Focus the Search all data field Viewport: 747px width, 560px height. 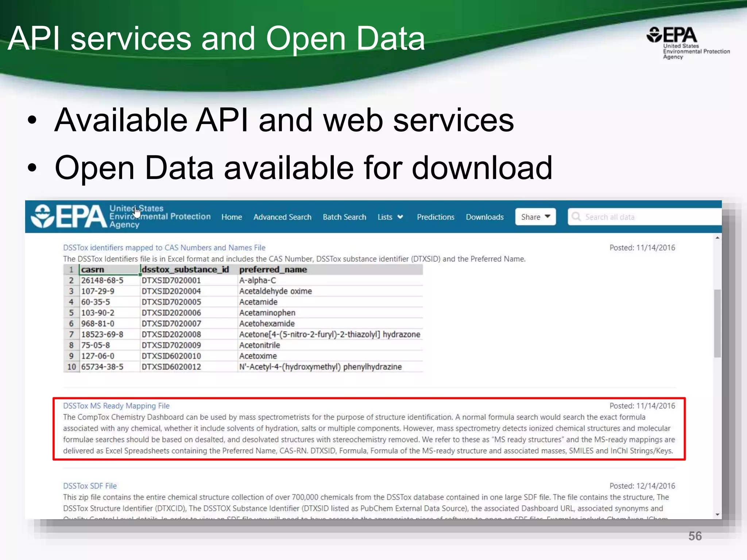pos(645,217)
